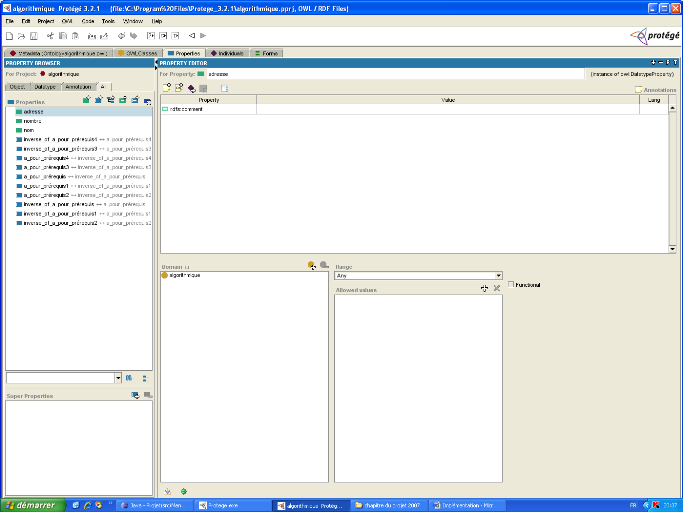This screenshot has height=512, width=683.
Task: Click the property search input field
Action: pyautogui.click(x=59, y=378)
